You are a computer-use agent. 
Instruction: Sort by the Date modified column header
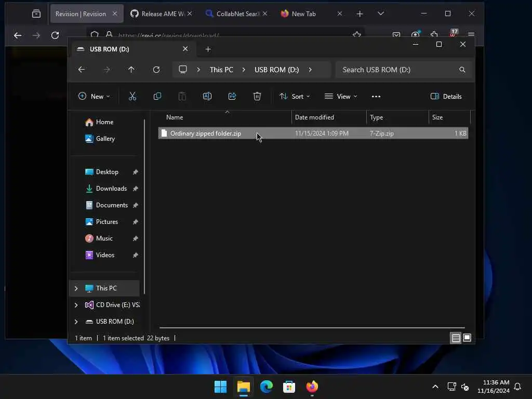pyautogui.click(x=329, y=117)
